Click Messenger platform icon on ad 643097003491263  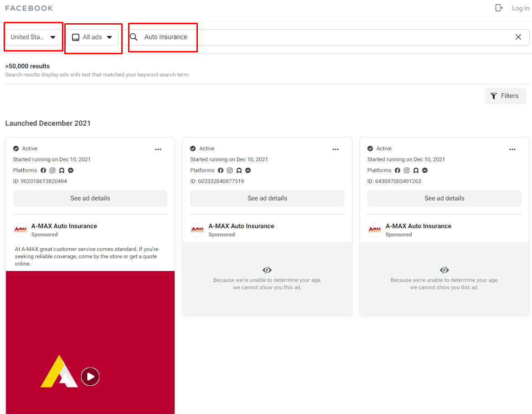click(425, 170)
